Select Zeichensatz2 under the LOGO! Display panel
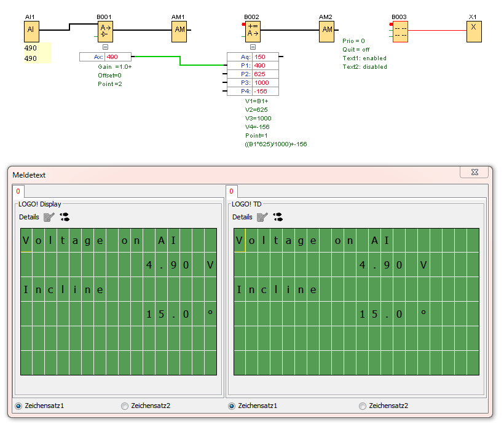 (x=125, y=406)
